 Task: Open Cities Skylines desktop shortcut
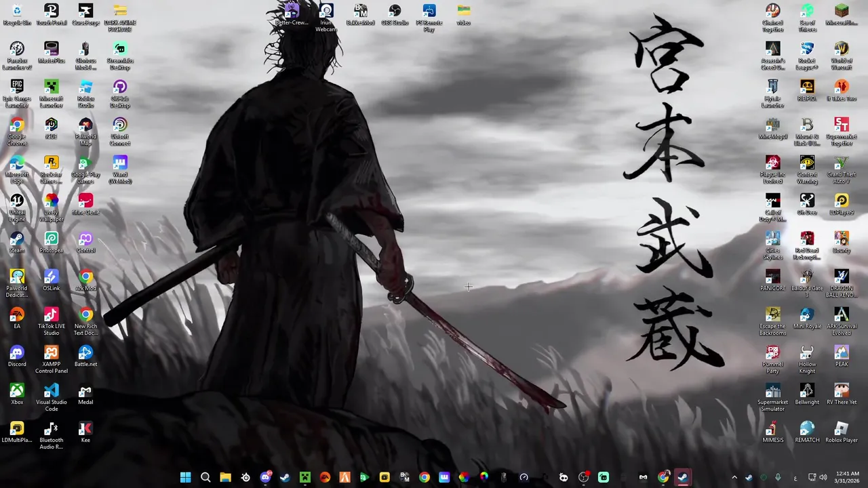click(772, 246)
